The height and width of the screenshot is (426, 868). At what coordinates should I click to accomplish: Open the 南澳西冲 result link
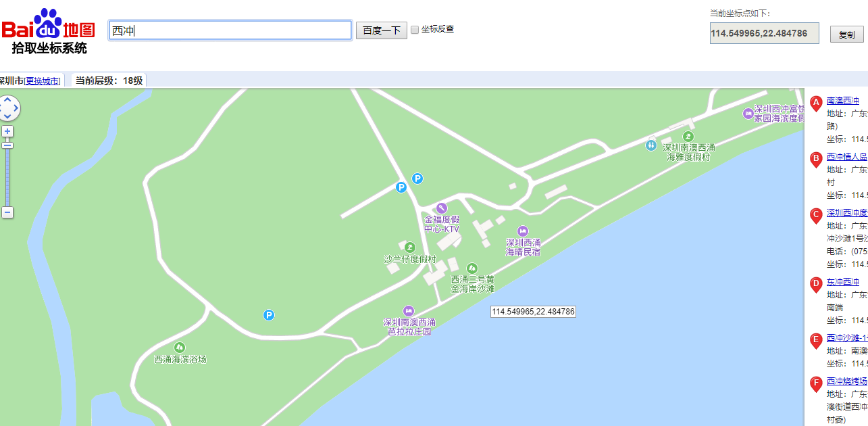click(x=843, y=101)
